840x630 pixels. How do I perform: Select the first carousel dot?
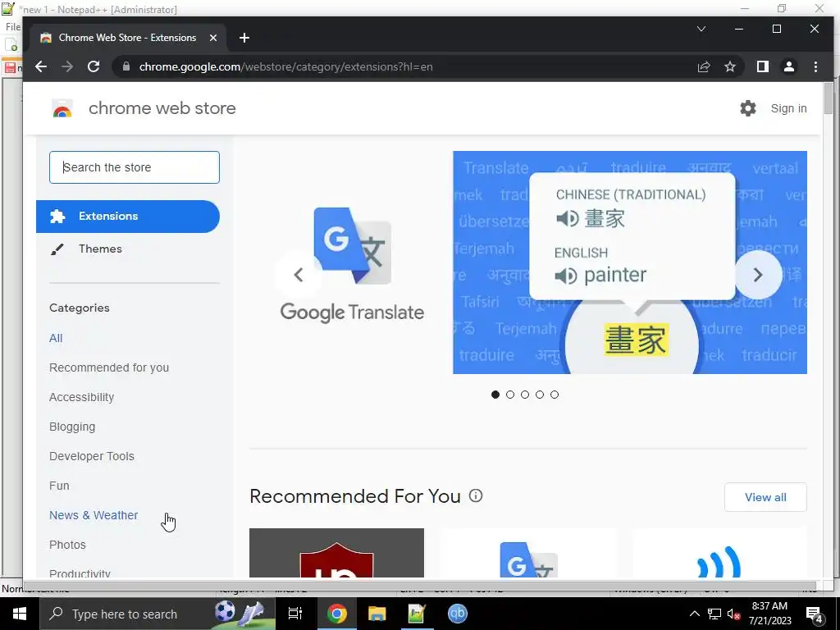495,395
